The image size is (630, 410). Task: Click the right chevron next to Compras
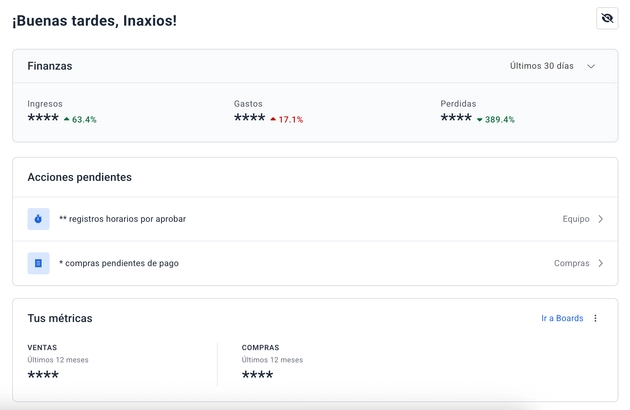600,263
